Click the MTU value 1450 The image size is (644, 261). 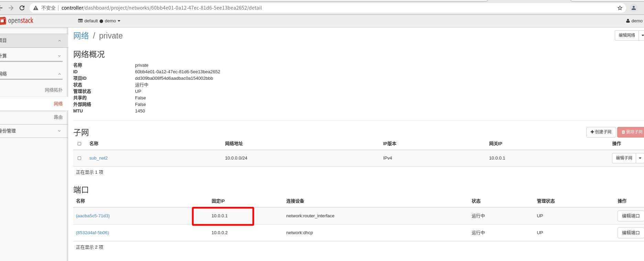[140, 111]
